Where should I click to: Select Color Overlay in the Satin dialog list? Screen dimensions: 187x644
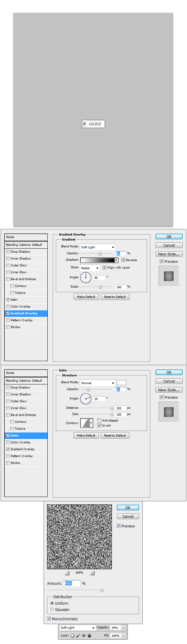[x=21, y=442]
